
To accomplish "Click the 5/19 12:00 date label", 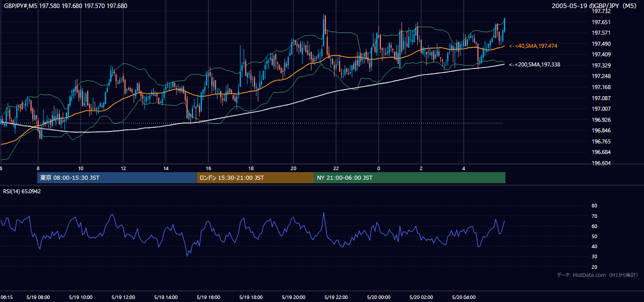I will click(x=123, y=297).
